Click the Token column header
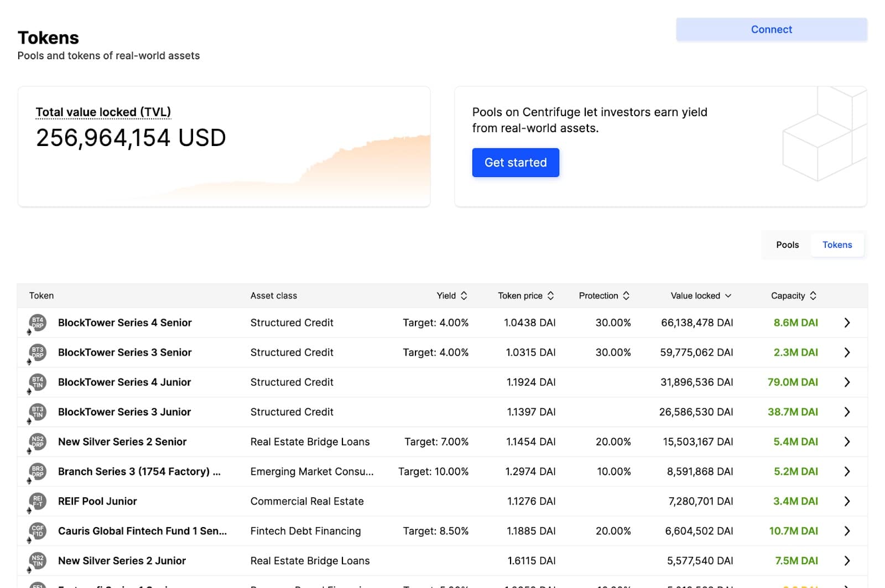Viewport: 885px width, 588px height. pyautogui.click(x=41, y=295)
